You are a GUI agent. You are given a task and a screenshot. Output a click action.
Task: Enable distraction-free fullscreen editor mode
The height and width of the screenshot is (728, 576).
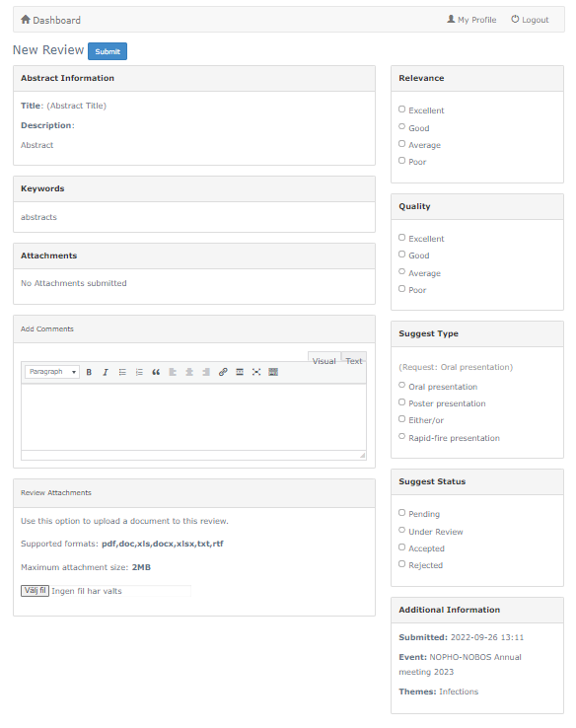(256, 372)
